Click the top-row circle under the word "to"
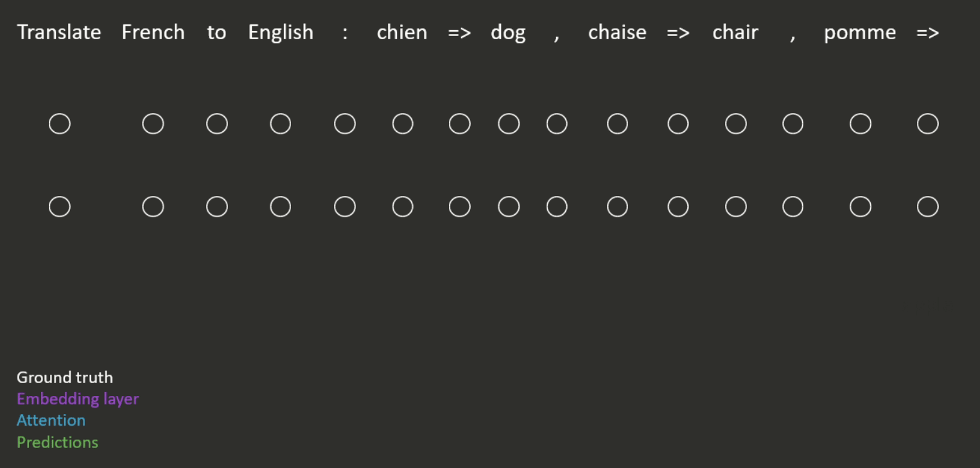The image size is (980, 468). coord(217,123)
